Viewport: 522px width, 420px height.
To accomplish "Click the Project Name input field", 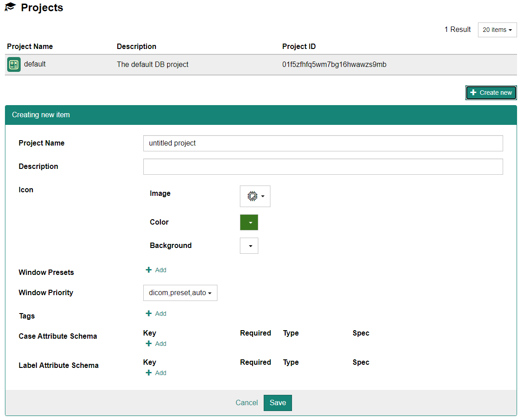I will [323, 143].
